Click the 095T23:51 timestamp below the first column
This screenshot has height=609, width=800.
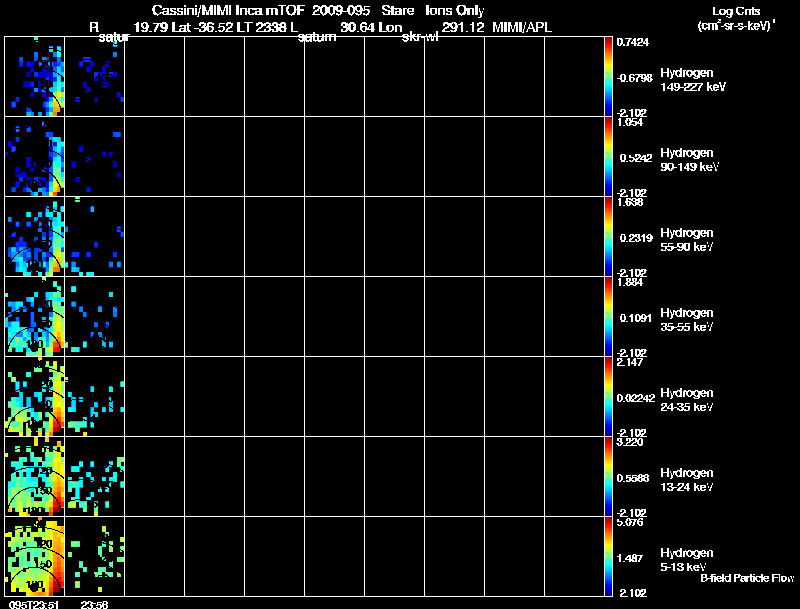tap(34, 605)
